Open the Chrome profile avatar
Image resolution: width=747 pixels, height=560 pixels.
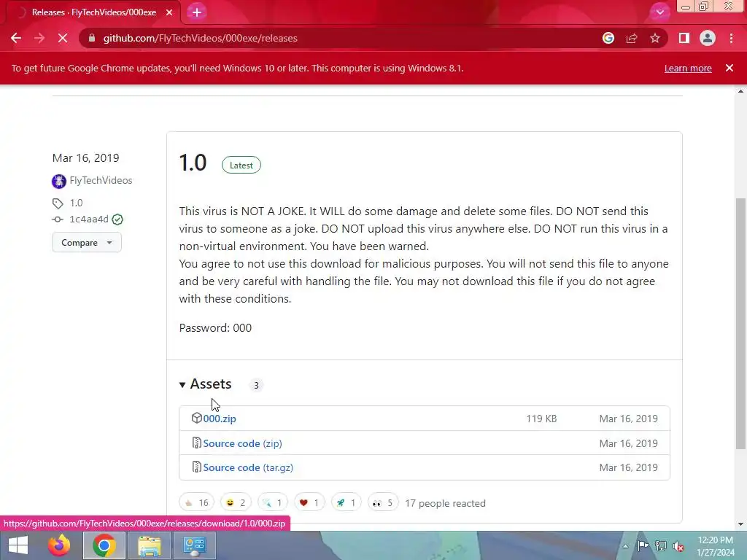coord(708,38)
